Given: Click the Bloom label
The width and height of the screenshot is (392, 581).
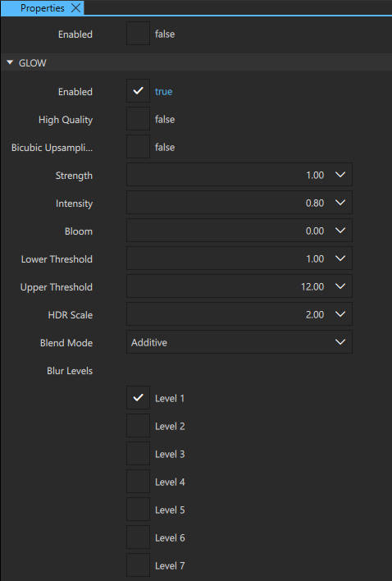Looking at the screenshot, I should click(x=79, y=231).
